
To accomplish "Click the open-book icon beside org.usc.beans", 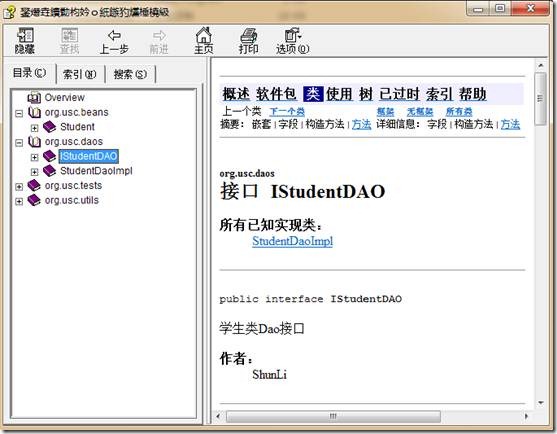I will pyautogui.click(x=34, y=112).
